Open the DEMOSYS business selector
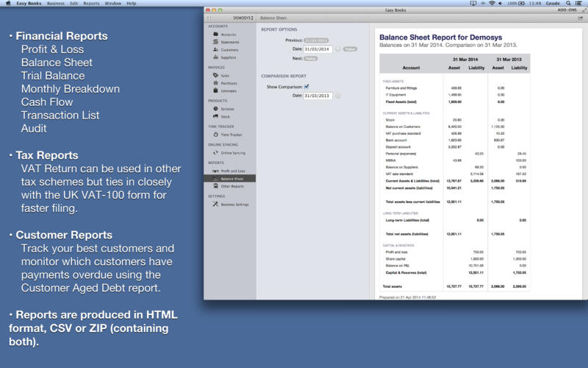Screen dimensions: 588x368 (243, 18)
